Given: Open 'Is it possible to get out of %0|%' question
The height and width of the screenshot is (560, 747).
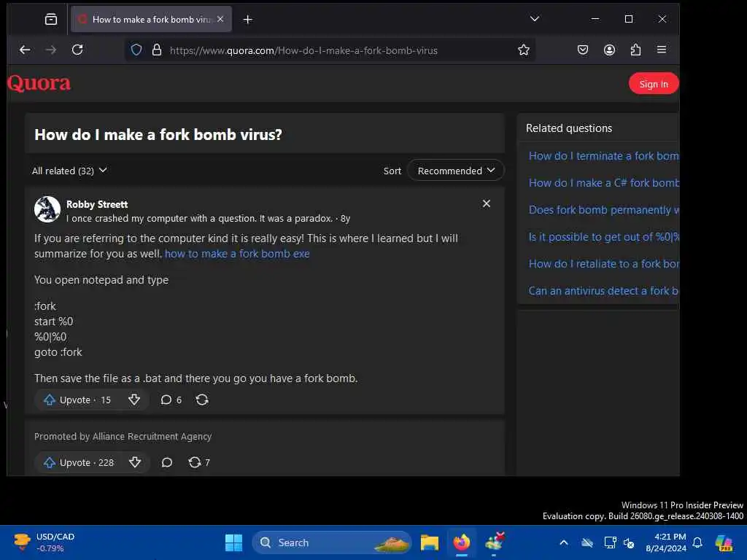Looking at the screenshot, I should tap(603, 237).
